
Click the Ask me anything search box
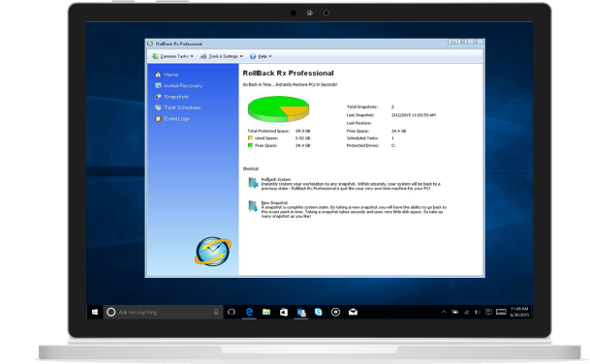coord(163,312)
